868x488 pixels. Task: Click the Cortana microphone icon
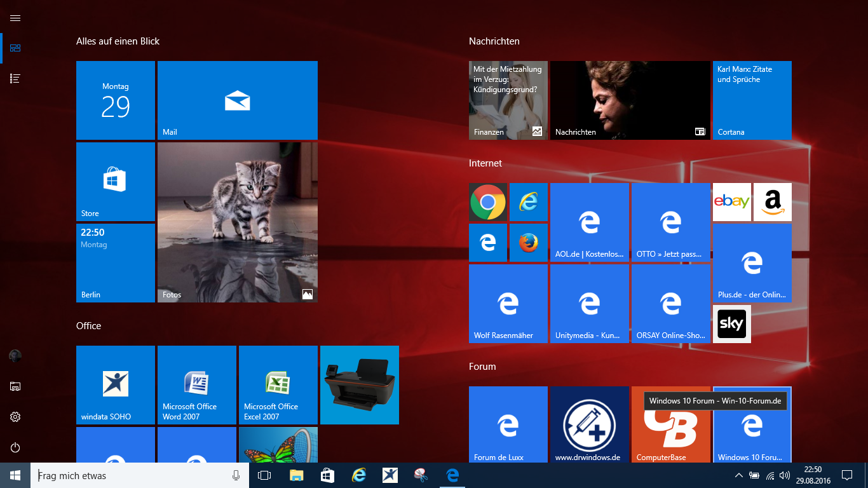tap(236, 475)
